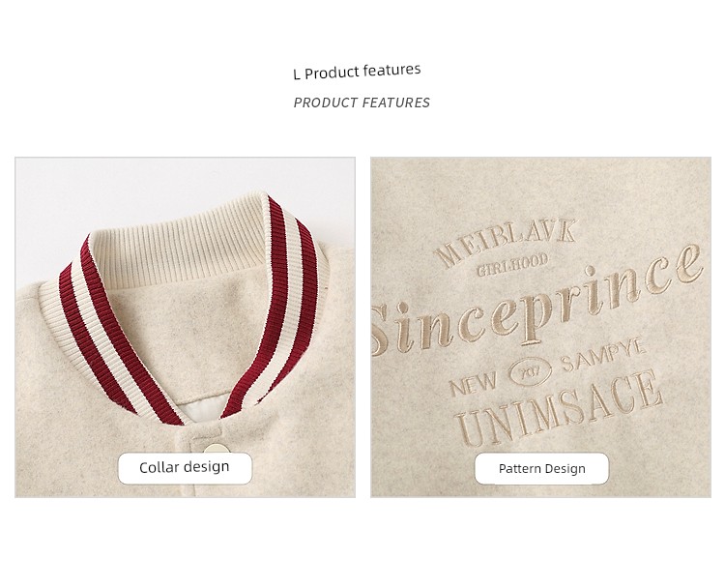
Task: Click the L Product features heading
Action: pos(357,72)
